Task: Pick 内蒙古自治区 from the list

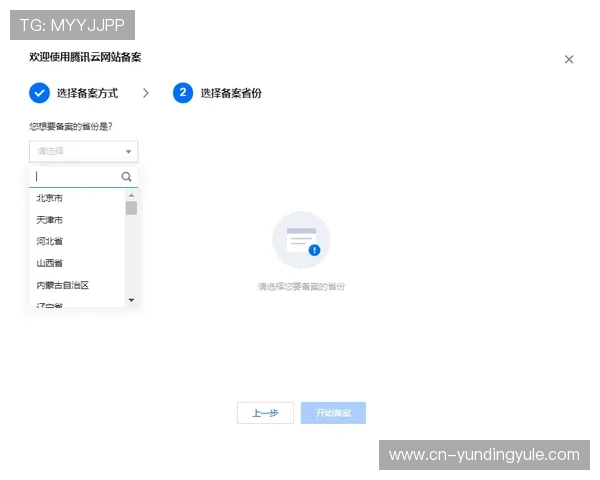Action: (x=77, y=285)
